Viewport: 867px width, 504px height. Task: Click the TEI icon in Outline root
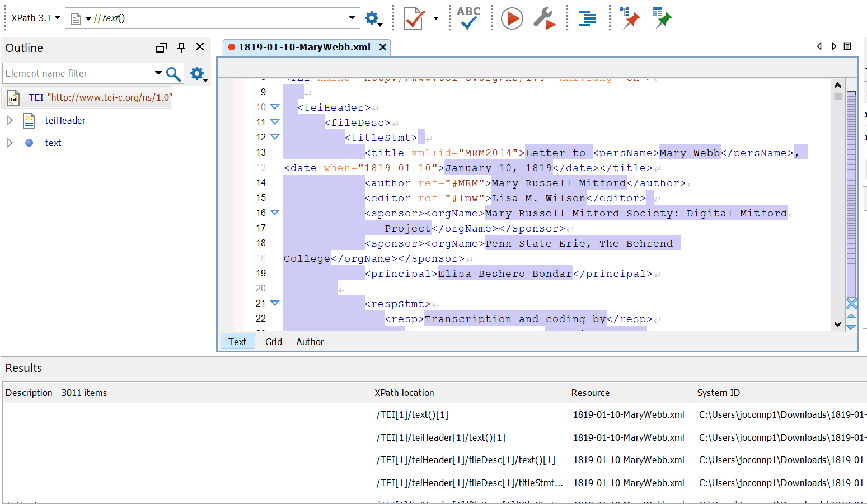click(x=13, y=98)
